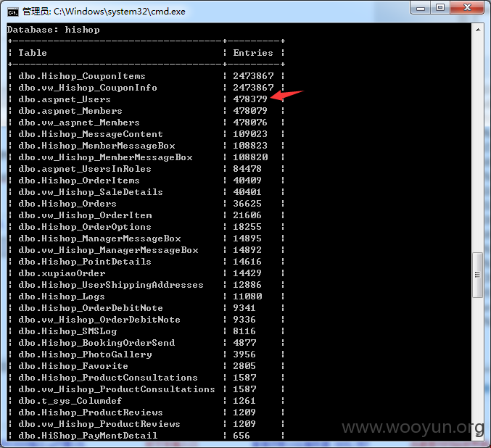Click the 8116 entries value
Viewport: 491px width, 448px height.
244,331
